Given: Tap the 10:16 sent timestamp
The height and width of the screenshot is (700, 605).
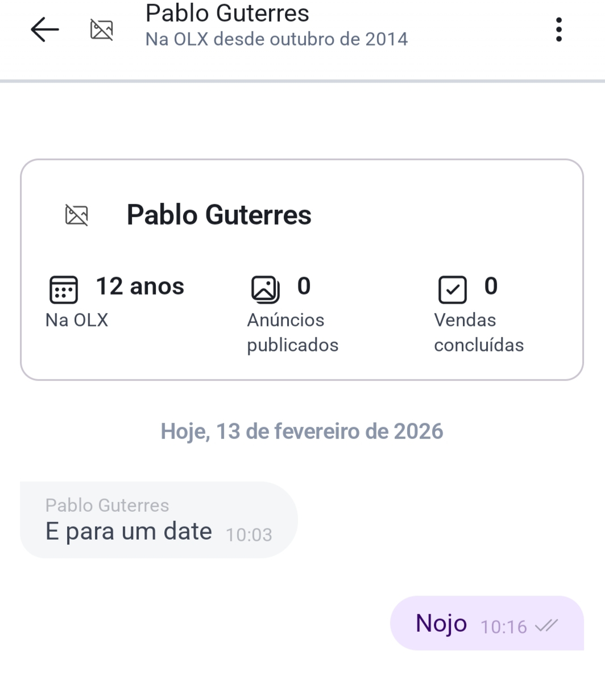Looking at the screenshot, I should click(504, 627).
